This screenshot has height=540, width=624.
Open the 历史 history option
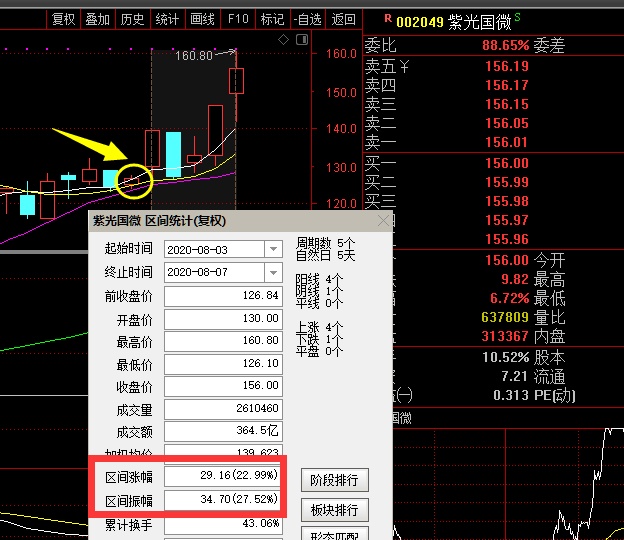[x=133, y=19]
